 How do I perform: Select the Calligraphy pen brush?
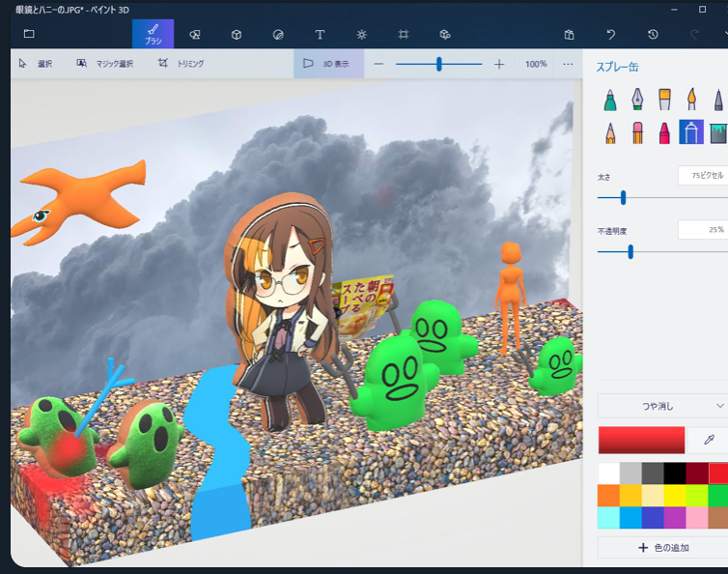click(x=637, y=100)
